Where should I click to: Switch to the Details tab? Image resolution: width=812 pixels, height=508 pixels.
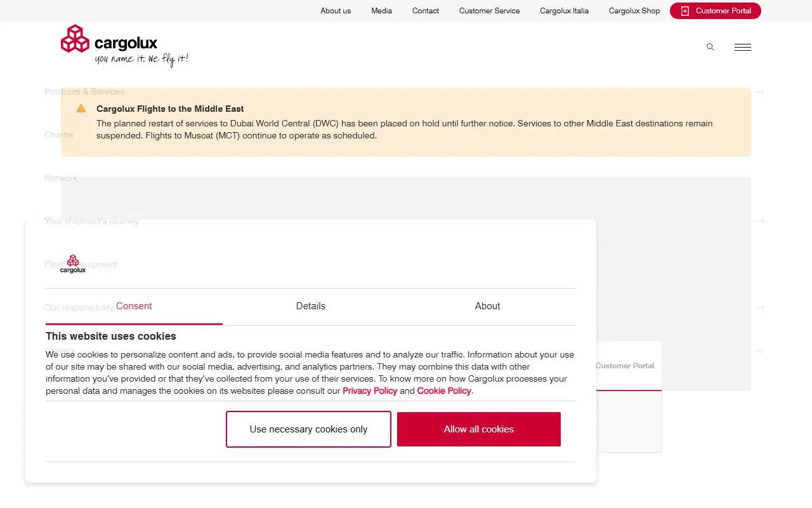pos(311,306)
